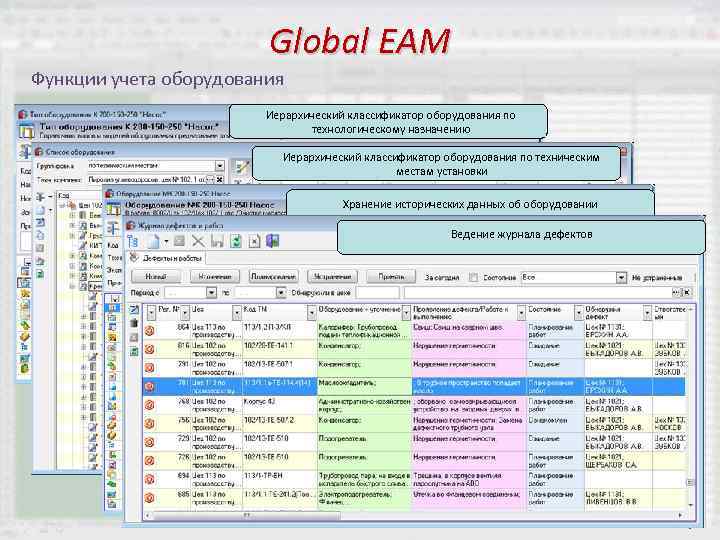Click top icon in Список оборудования left toolbar
Screen dimensions: 720x540
click(x=41, y=197)
